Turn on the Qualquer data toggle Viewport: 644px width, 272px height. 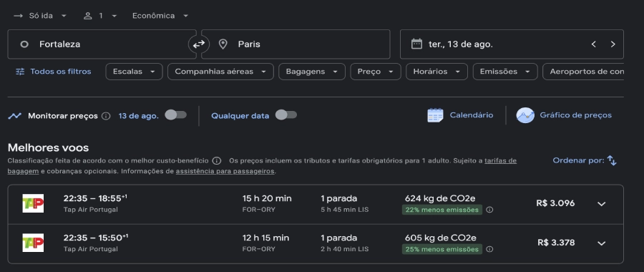286,115
